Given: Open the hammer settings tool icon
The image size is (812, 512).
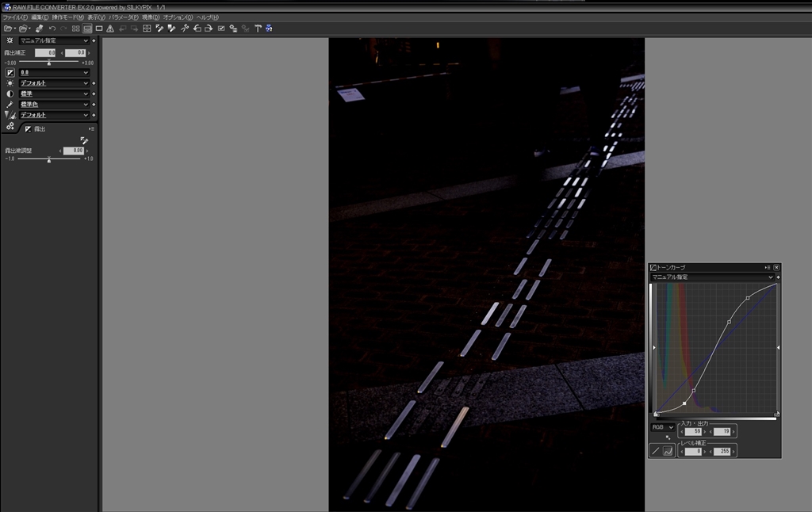Looking at the screenshot, I should pos(258,29).
